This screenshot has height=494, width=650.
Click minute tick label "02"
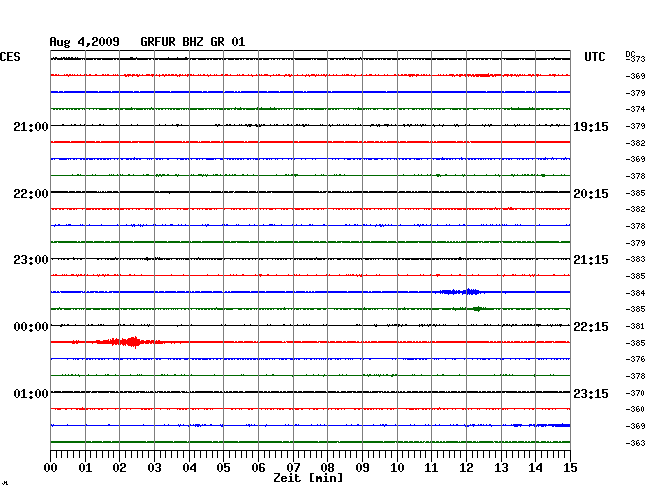tap(119, 467)
